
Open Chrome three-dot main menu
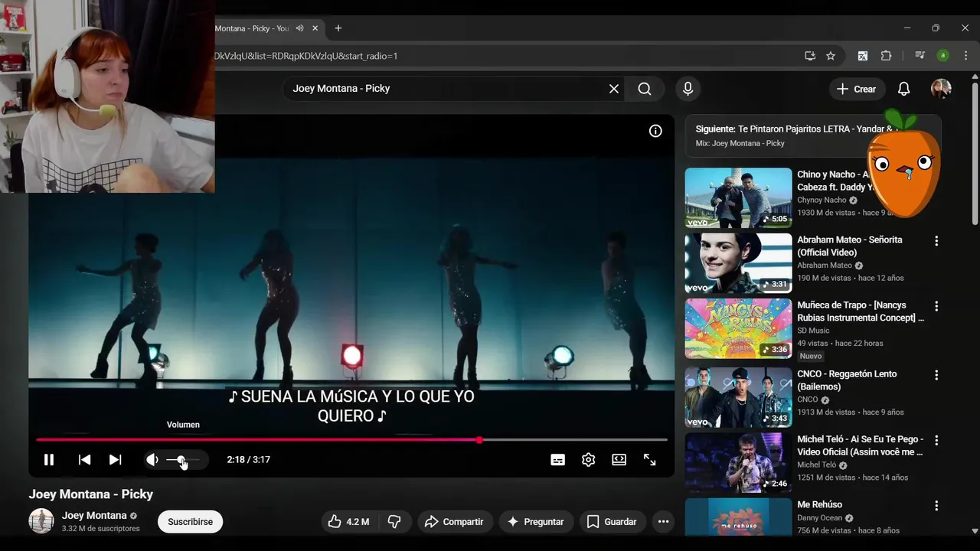pos(966,56)
